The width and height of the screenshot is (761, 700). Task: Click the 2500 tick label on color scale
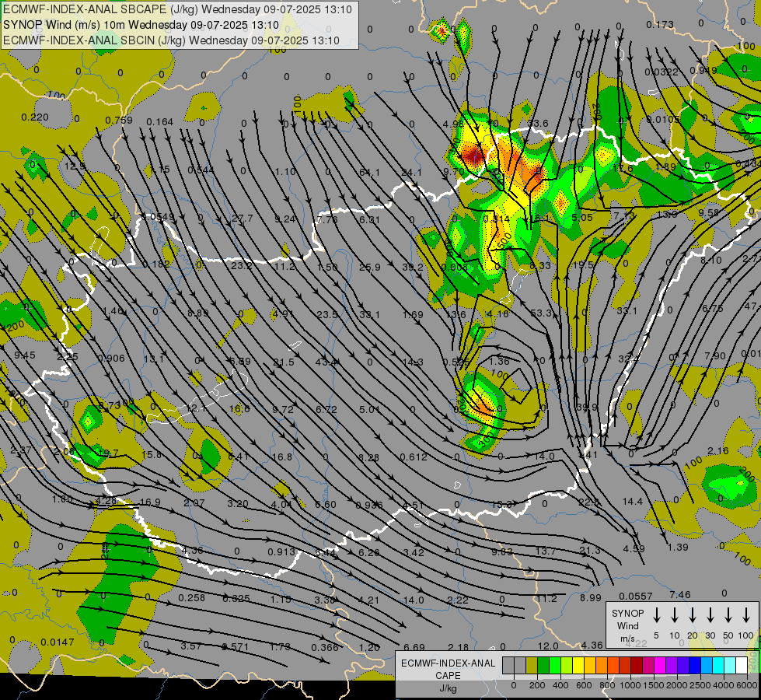tap(700, 685)
